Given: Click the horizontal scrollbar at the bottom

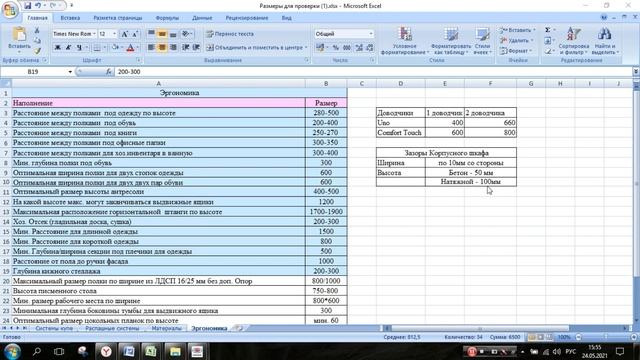Looking at the screenshot, I should tap(480, 328).
